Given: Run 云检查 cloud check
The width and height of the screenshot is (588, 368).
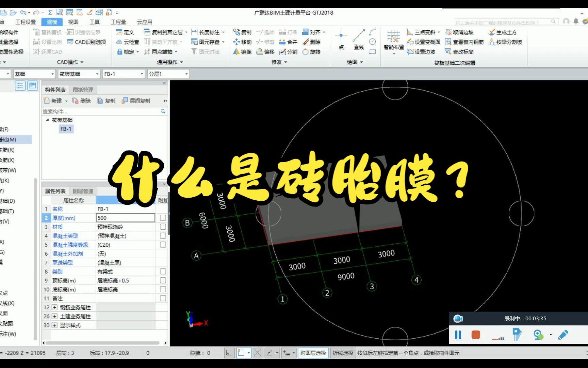Looking at the screenshot, I should pos(128,42).
